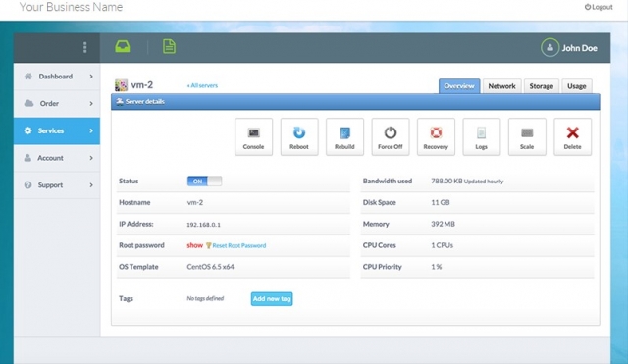
Task: Click the CentOS 6.5 x64 template value
Action: (210, 267)
